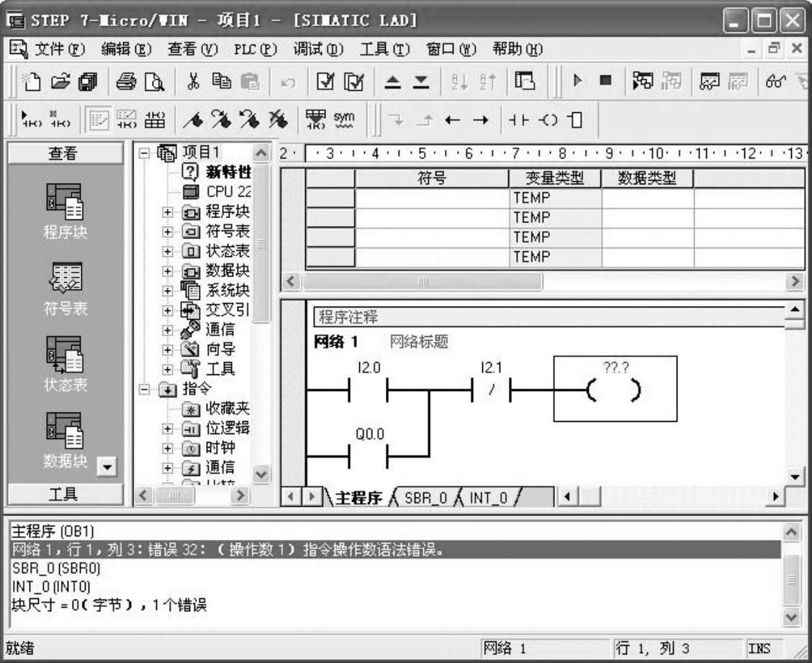Open Print Preview icon
The image size is (812, 663).
[x=154, y=81]
